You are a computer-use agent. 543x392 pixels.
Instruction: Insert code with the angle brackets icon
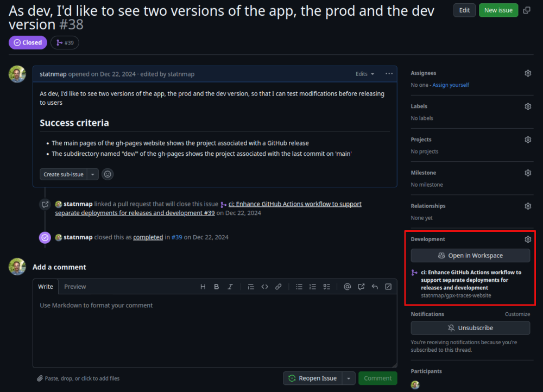(264, 287)
